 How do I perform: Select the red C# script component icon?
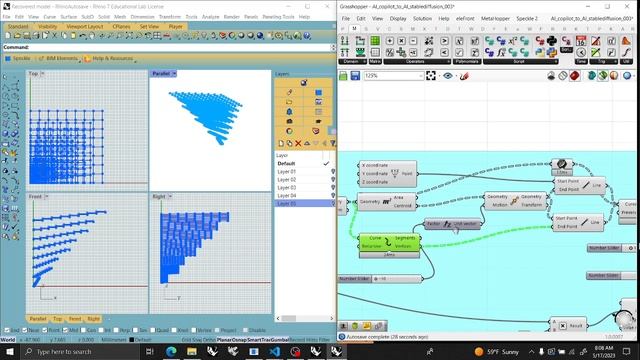[540, 40]
